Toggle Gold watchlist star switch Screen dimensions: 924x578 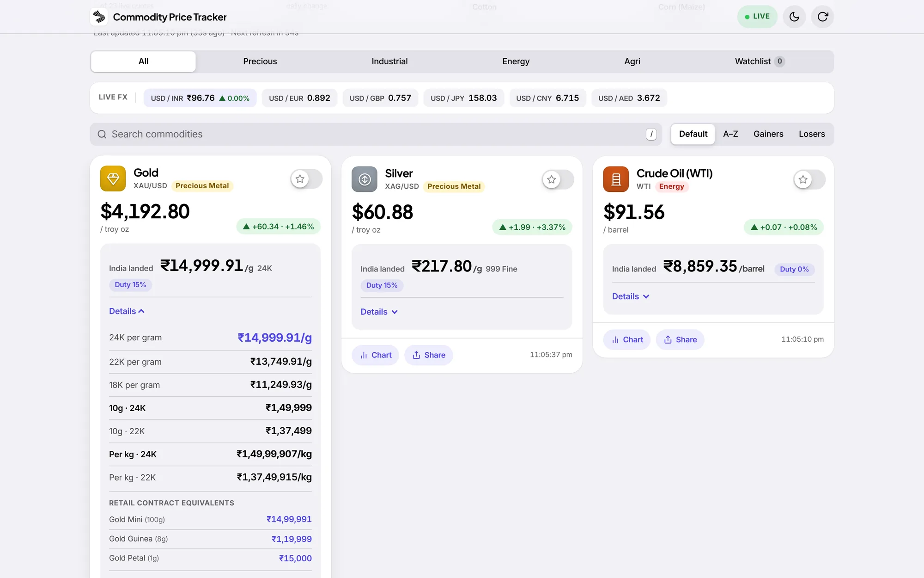[x=306, y=179]
